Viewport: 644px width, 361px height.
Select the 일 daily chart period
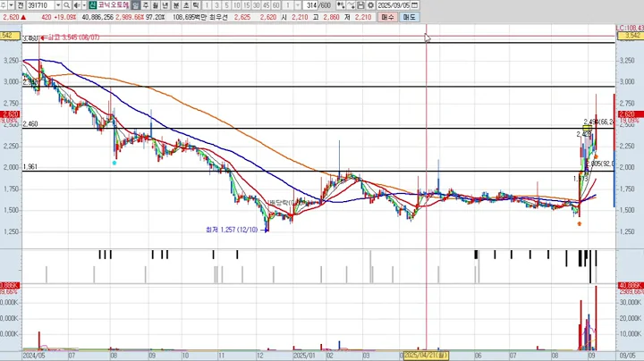point(136,5)
